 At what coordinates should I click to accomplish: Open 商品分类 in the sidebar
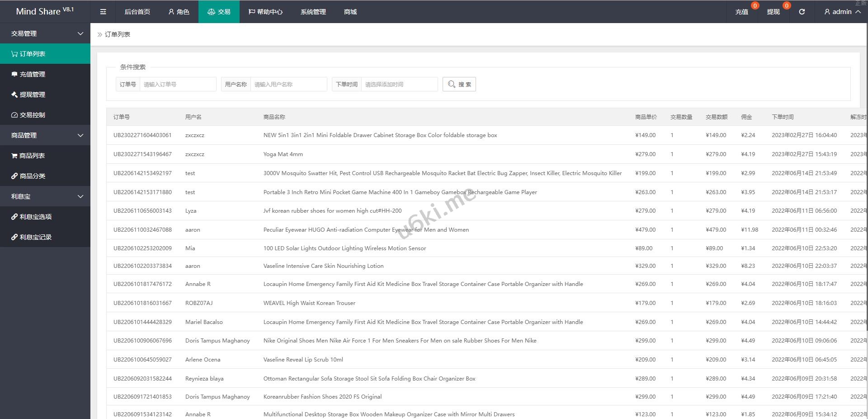pyautogui.click(x=32, y=176)
